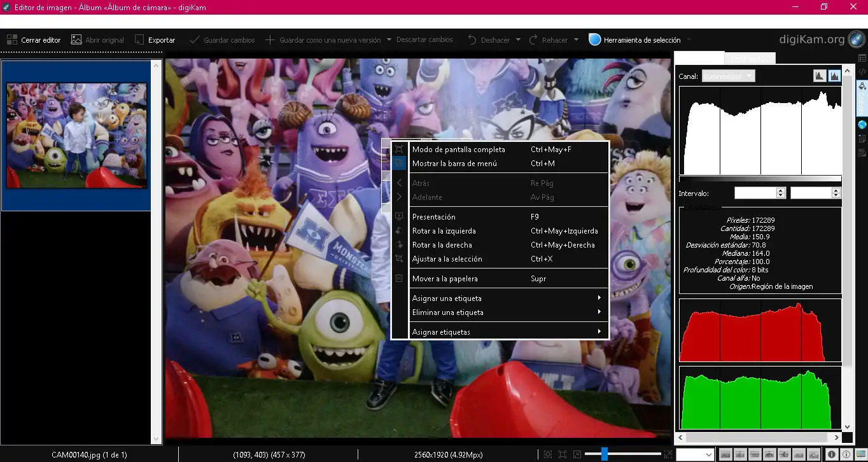Choose Rotar a la izquierda menu entry
The image size is (868, 462).
point(444,231)
